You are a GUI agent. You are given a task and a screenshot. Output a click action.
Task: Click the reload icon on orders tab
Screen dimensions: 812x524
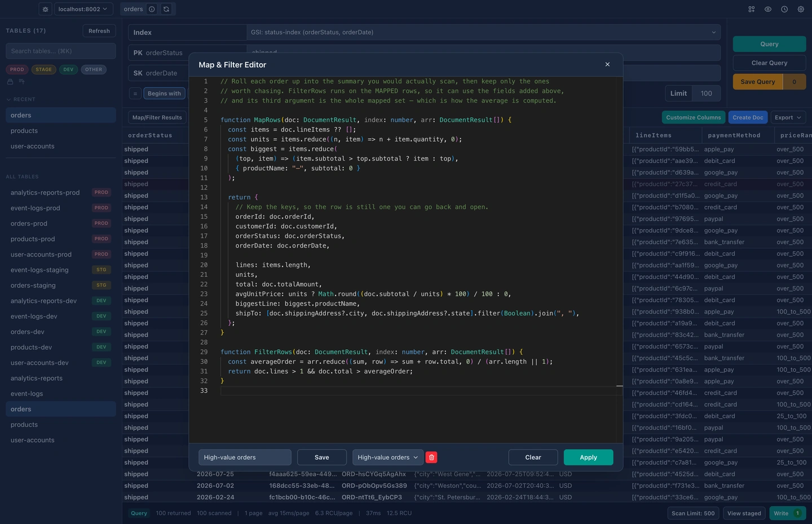166,9
